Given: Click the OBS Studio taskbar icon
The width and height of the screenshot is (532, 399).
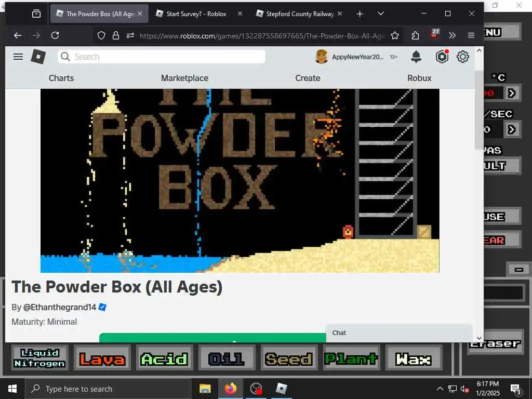Looking at the screenshot, I should (x=256, y=389).
